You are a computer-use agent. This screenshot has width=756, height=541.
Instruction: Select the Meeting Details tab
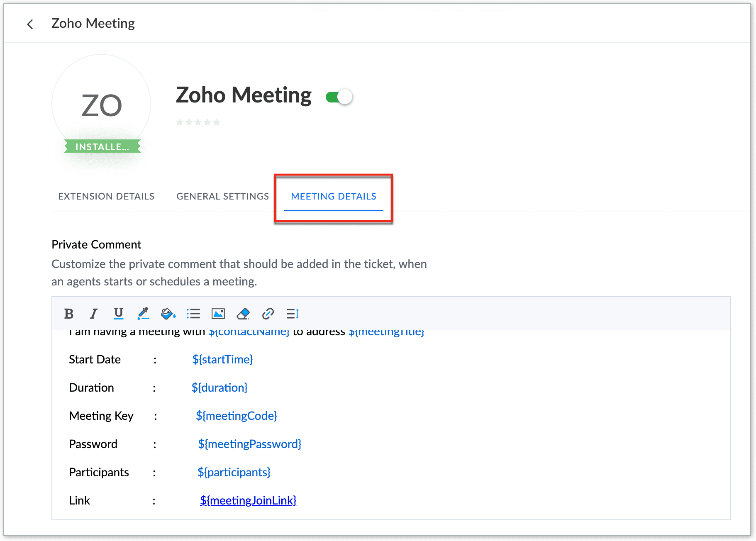pyautogui.click(x=334, y=196)
